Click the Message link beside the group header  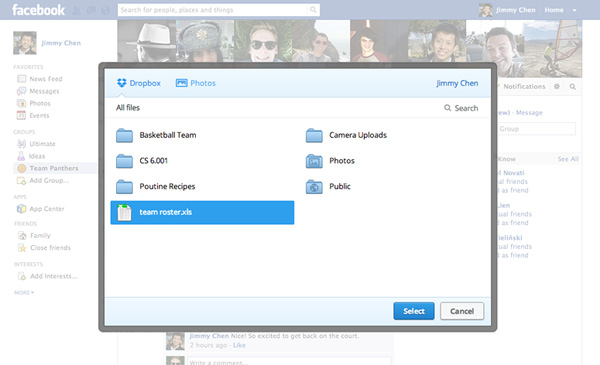coord(529,112)
